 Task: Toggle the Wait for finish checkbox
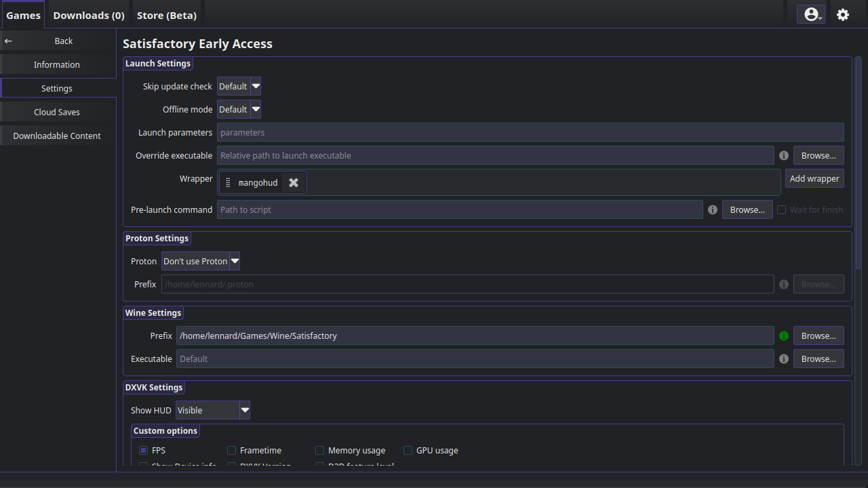(781, 209)
